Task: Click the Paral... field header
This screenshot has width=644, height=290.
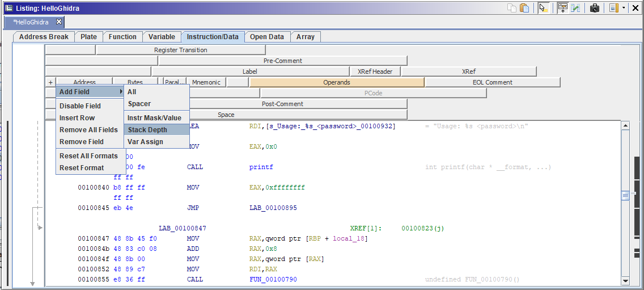Action: click(175, 82)
